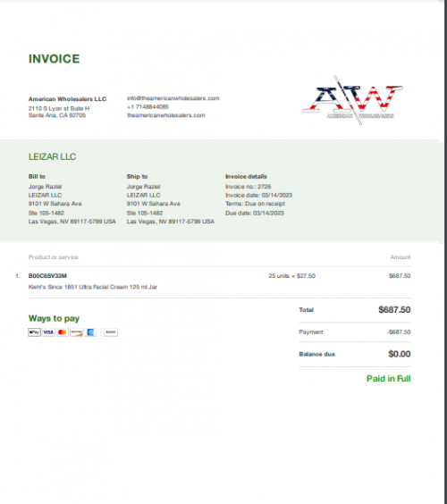Choose the Mastercard payment icon
Screen dimensions: 447x504
(x=63, y=332)
